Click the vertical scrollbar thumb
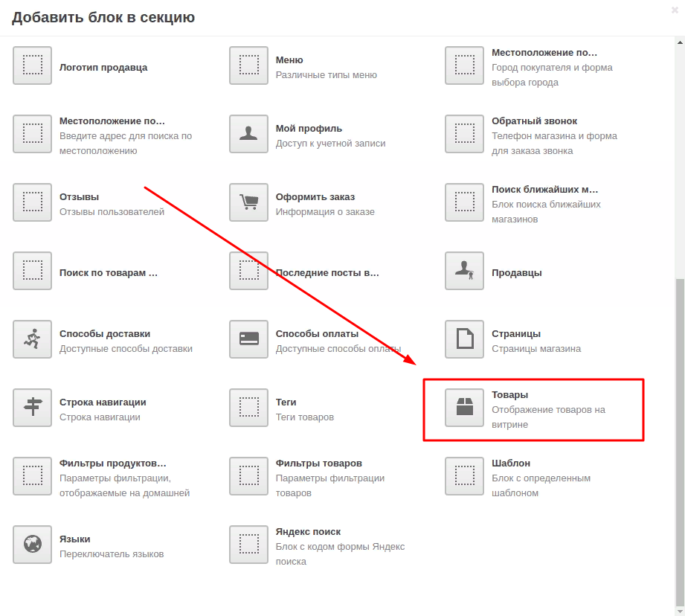Image resolution: width=685 pixels, height=616 pixels. tap(680, 441)
